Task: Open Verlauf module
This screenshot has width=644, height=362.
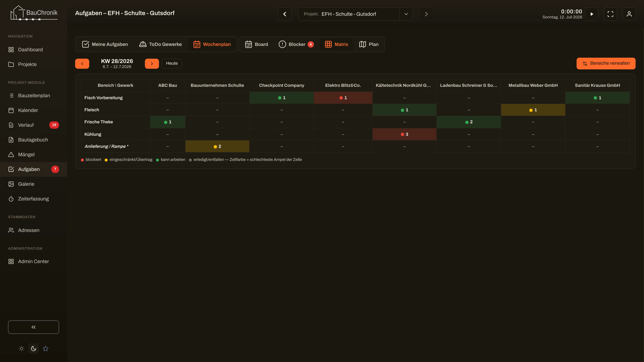Action: (x=34, y=125)
